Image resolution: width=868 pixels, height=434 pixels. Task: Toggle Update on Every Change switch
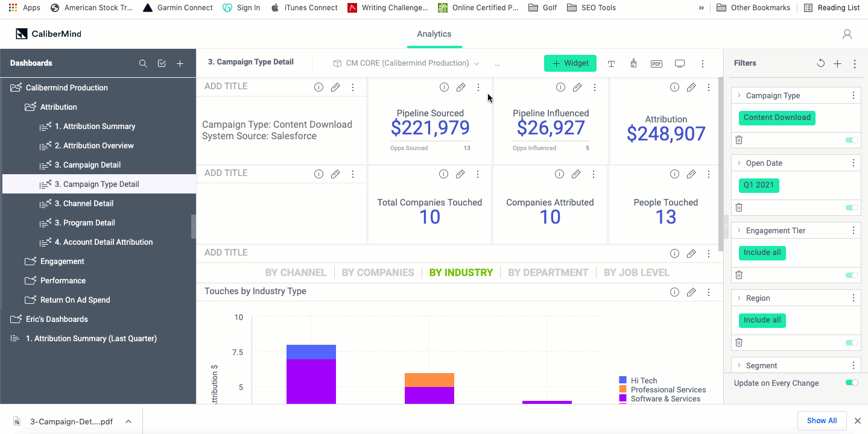click(852, 383)
